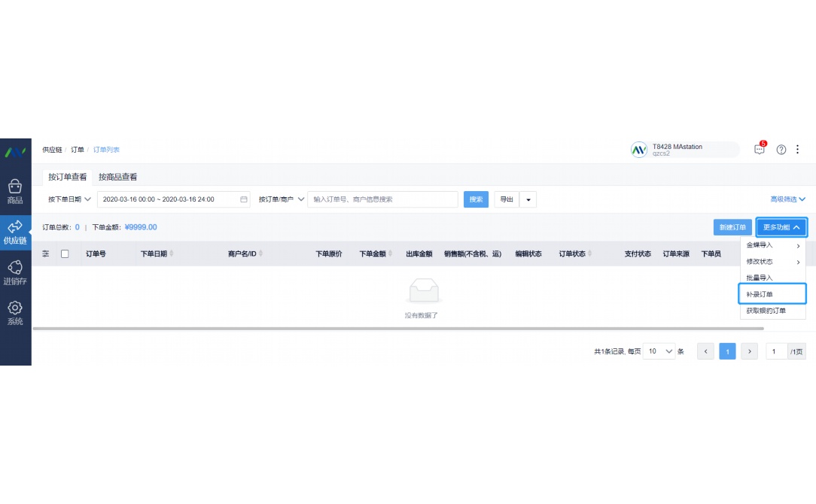Image resolution: width=816 pixels, height=504 pixels.
Task: Switch to the 按商品查看 tab
Action: point(117,177)
